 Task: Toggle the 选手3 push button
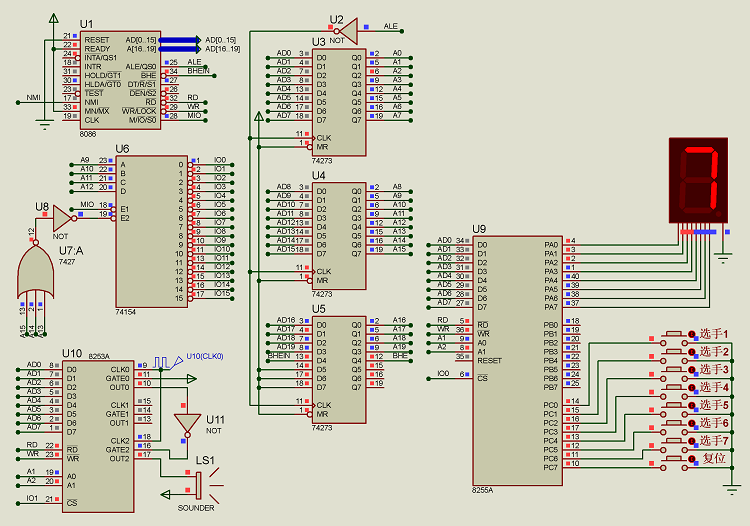[674, 373]
